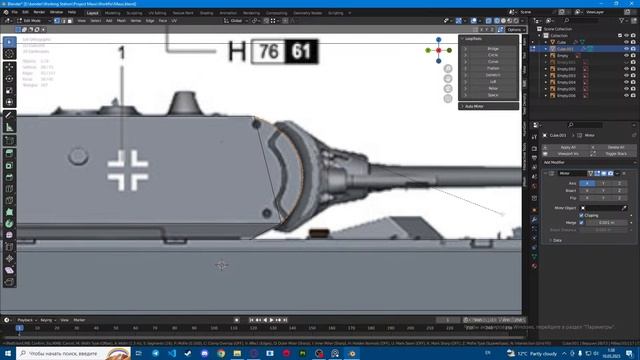640x360 pixels.
Task: Select the Bevel tool
Action: [9, 177]
